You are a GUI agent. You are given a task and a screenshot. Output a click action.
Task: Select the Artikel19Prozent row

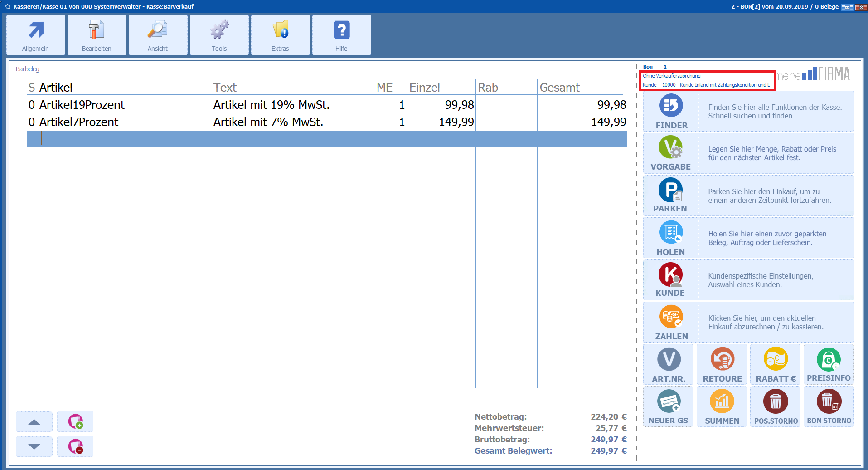coord(82,105)
